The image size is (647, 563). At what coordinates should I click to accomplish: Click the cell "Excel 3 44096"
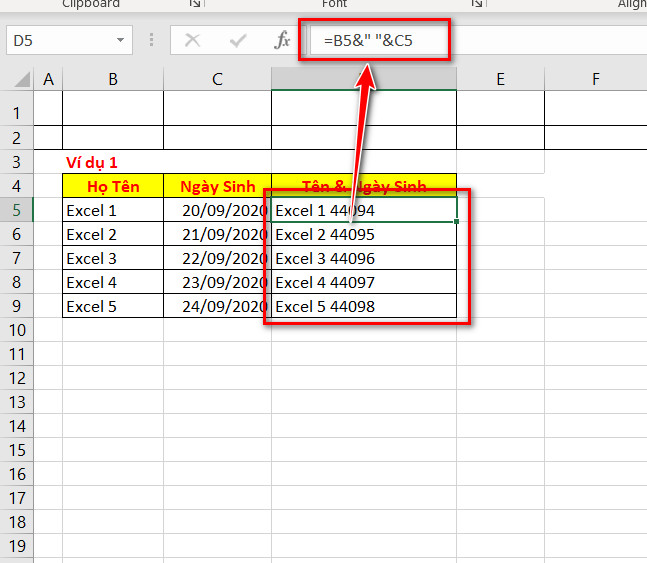pos(364,258)
